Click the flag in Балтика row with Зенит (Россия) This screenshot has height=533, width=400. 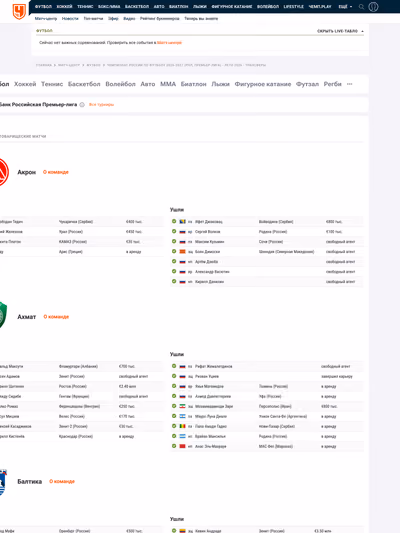tap(182, 531)
